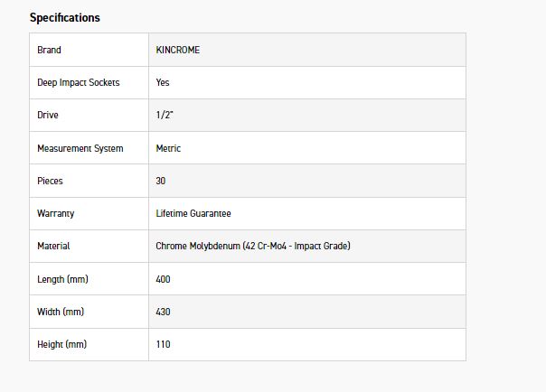Select the 400 length value
The image size is (546, 392).
pos(163,279)
